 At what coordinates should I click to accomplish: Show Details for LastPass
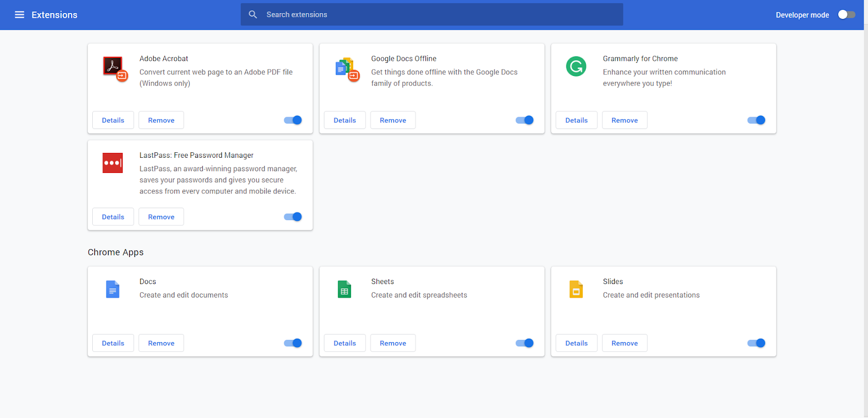pos(113,217)
